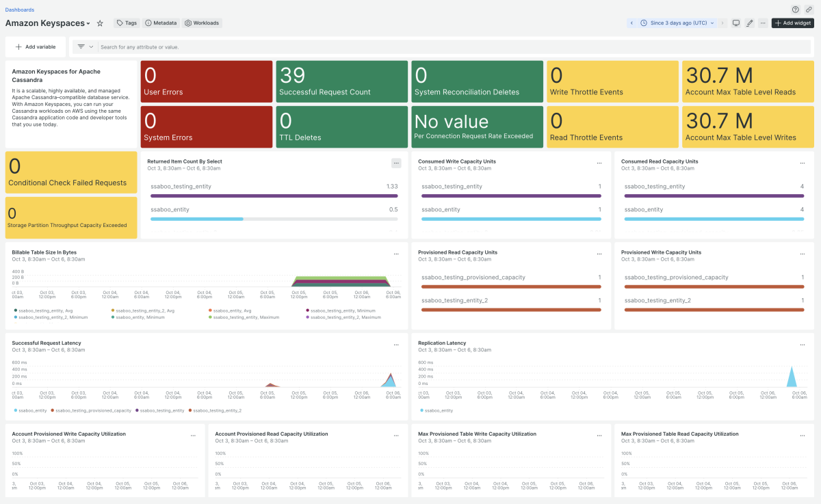Toggle ssaboo_testing_entity_2, Minimum legend series
The image size is (821, 504).
point(50,317)
